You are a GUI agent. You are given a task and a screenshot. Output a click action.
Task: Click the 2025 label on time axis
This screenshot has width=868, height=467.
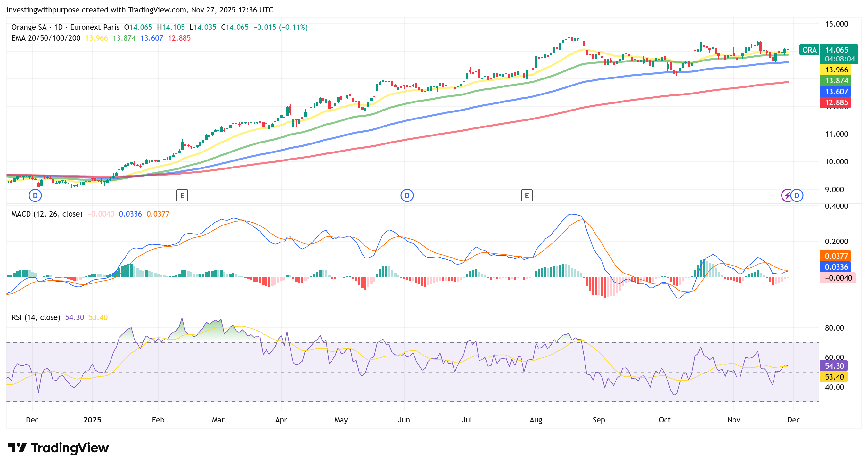point(92,420)
